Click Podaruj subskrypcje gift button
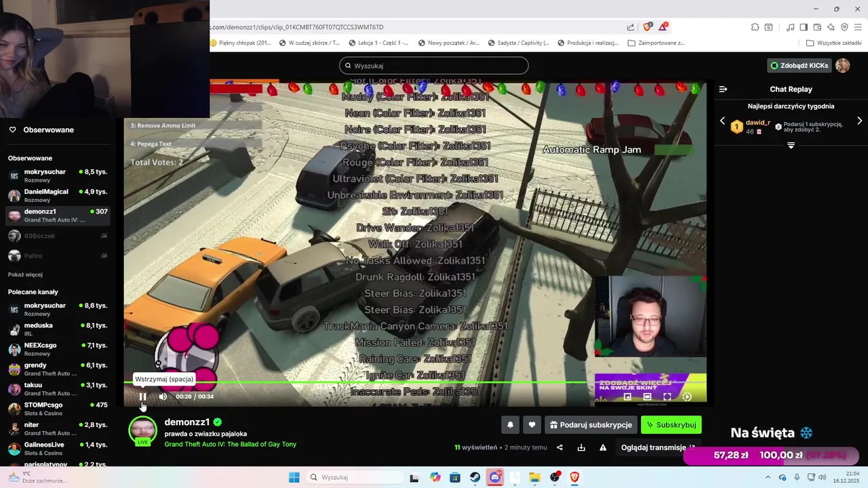The height and width of the screenshot is (488, 868). coord(591,425)
